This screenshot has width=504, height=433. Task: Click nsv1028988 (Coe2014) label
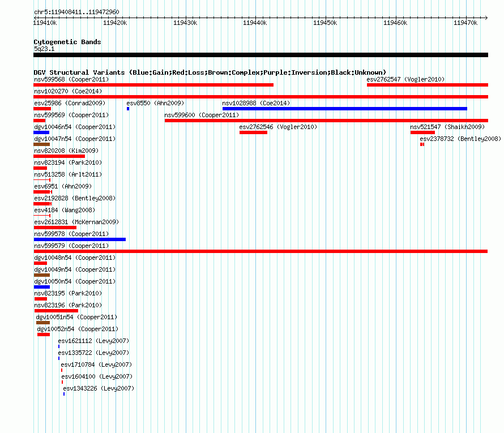256,103
